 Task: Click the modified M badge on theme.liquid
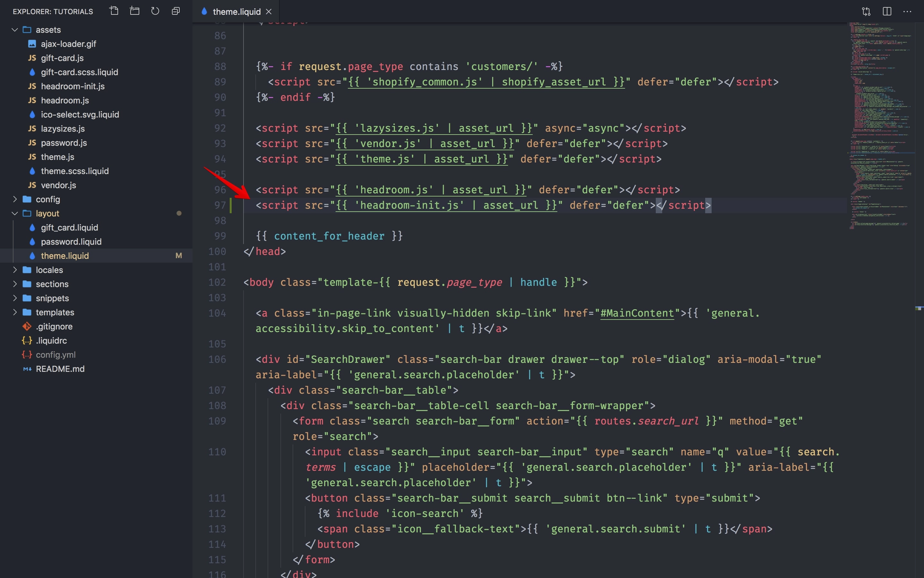pyautogui.click(x=179, y=255)
